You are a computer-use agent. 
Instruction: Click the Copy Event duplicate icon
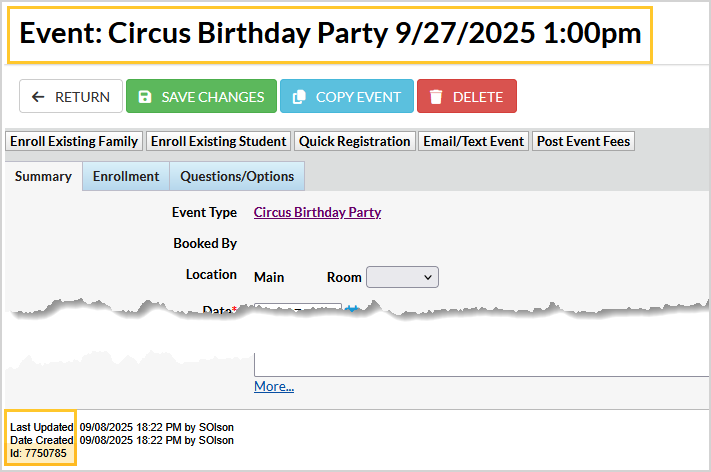pyautogui.click(x=299, y=97)
